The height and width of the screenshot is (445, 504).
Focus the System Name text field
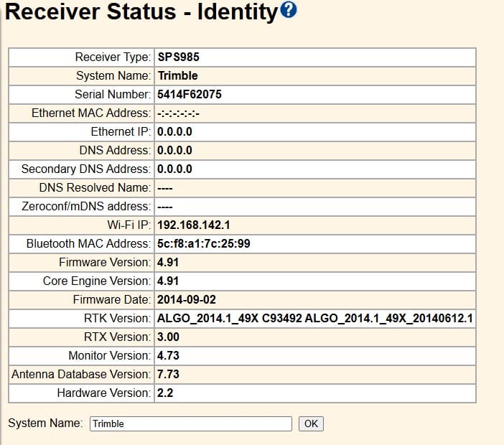(x=190, y=423)
